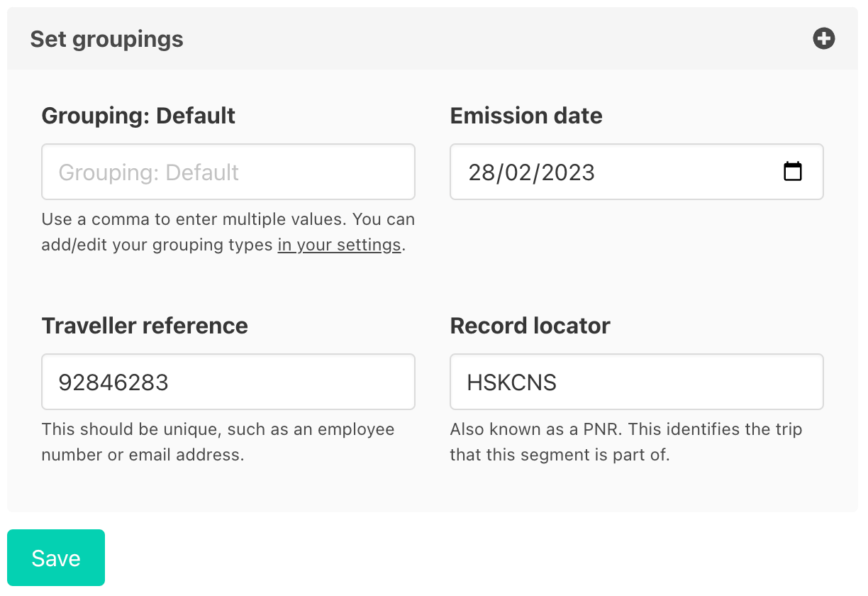
Task: Click the 'Record locator' field label
Action: 530,326
